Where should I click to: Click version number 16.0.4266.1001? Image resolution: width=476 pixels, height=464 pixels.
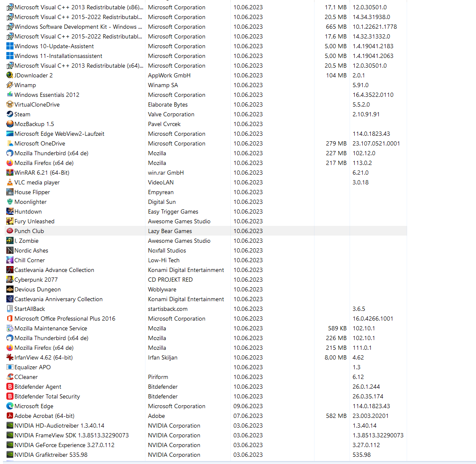click(x=373, y=318)
